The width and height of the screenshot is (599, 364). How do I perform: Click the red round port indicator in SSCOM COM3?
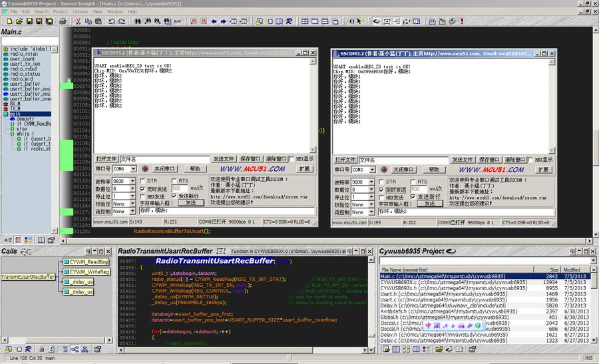click(x=384, y=169)
